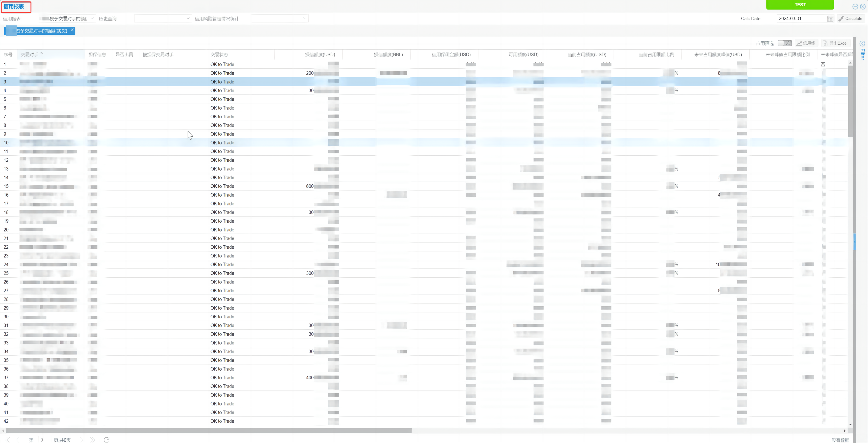Click the vertical scrollbar down arrow
Screen dimensions: 868x443
click(850, 424)
